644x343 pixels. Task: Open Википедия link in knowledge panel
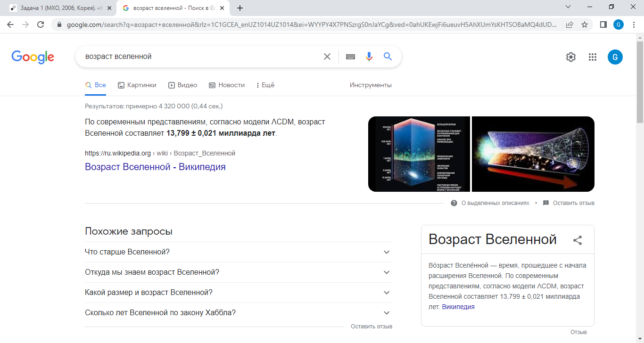[x=458, y=307]
